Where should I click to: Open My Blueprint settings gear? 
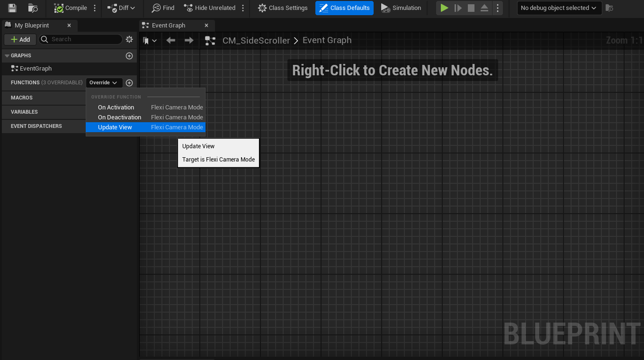(129, 39)
